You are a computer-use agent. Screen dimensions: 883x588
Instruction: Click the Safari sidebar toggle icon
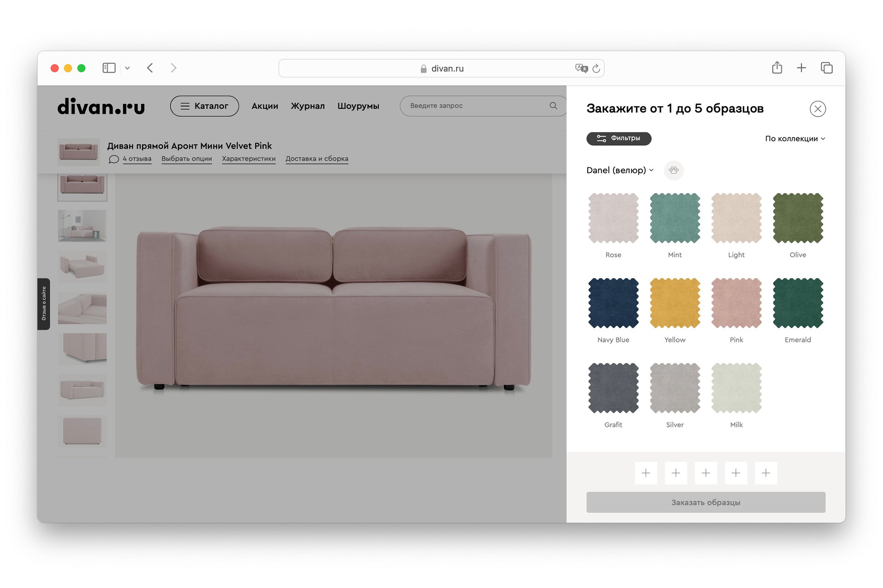109,68
